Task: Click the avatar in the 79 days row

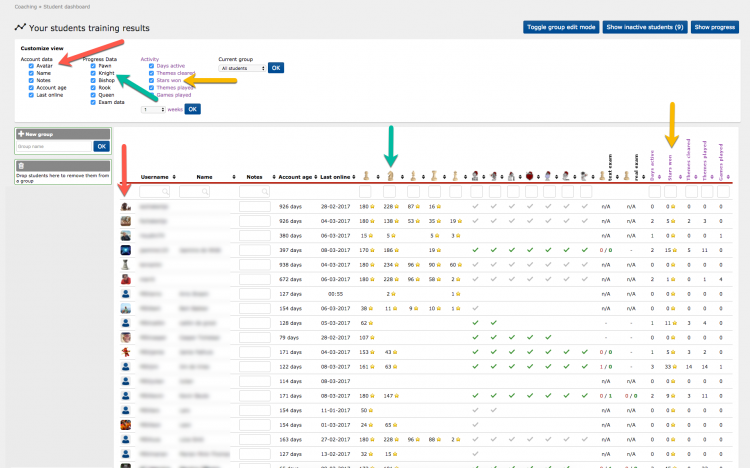Action: coord(125,337)
